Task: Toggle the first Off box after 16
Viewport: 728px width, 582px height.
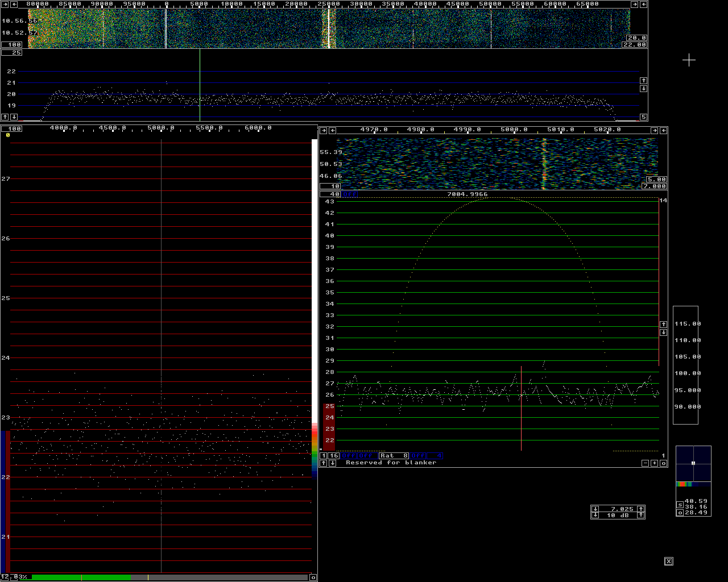Action: coord(349,456)
